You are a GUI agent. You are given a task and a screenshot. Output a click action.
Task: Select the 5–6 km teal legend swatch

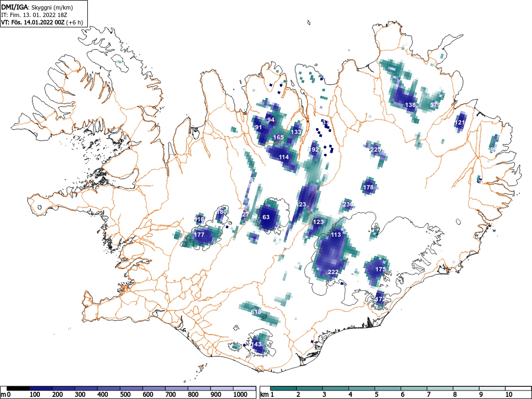click(388, 388)
